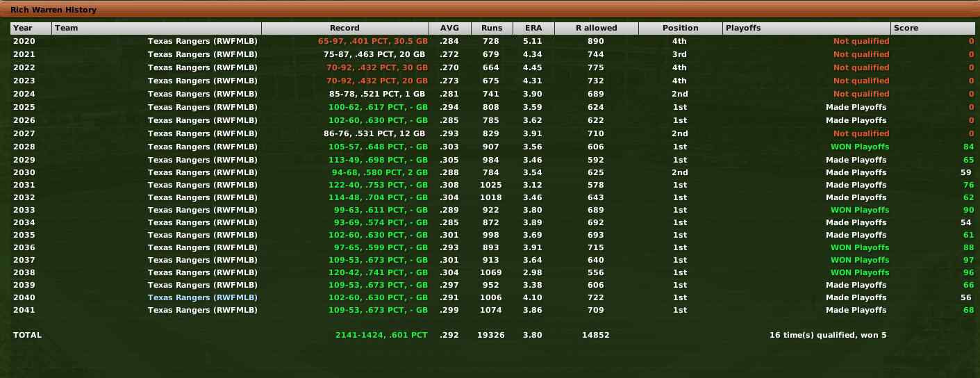Click the score 97 for 2037

[968, 260]
